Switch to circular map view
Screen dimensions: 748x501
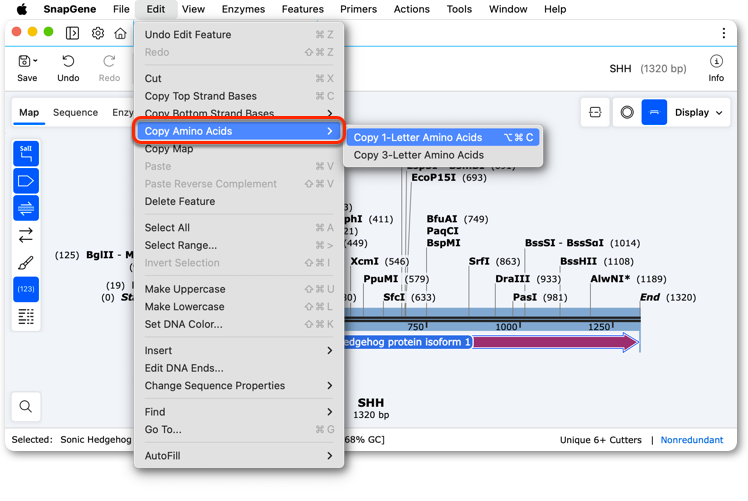[x=627, y=112]
